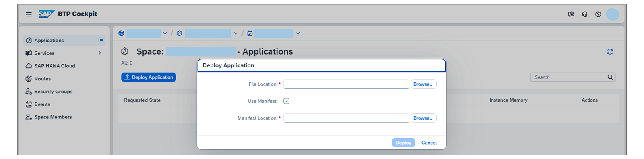This screenshot has width=644, height=159.
Task: Click the globe icon in breadcrumb
Action: click(x=121, y=33)
